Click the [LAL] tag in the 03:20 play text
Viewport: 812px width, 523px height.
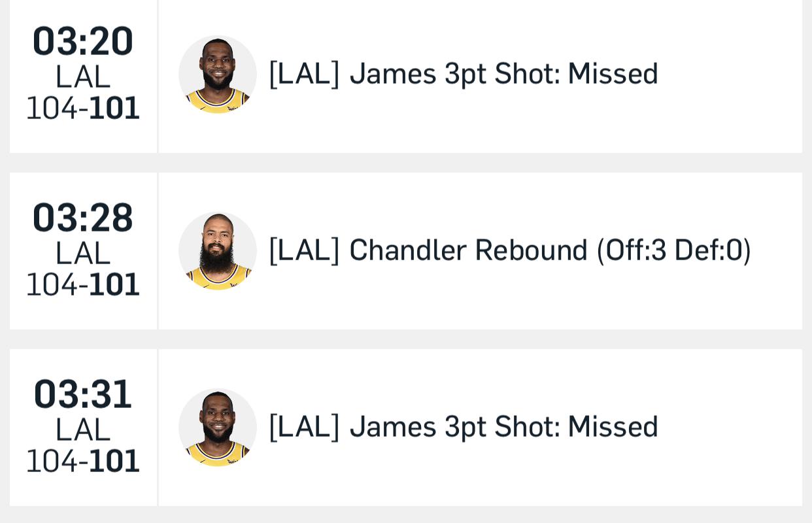click(305, 74)
